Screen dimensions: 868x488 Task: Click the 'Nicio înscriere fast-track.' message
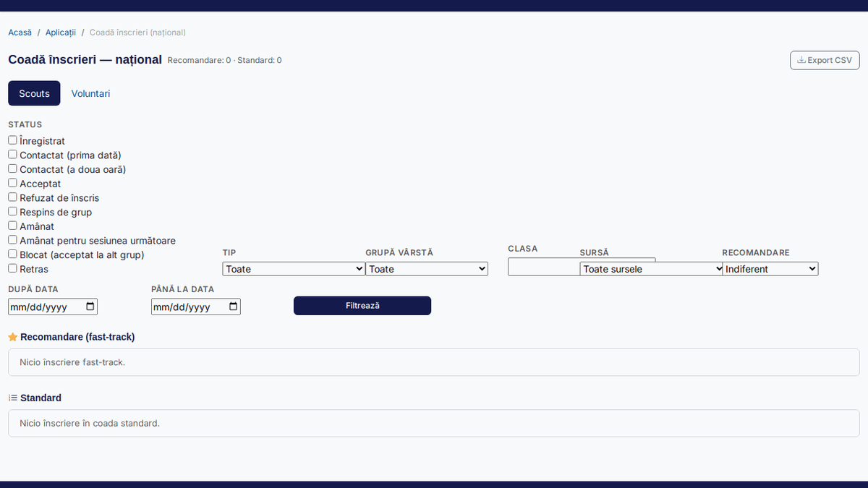(72, 362)
